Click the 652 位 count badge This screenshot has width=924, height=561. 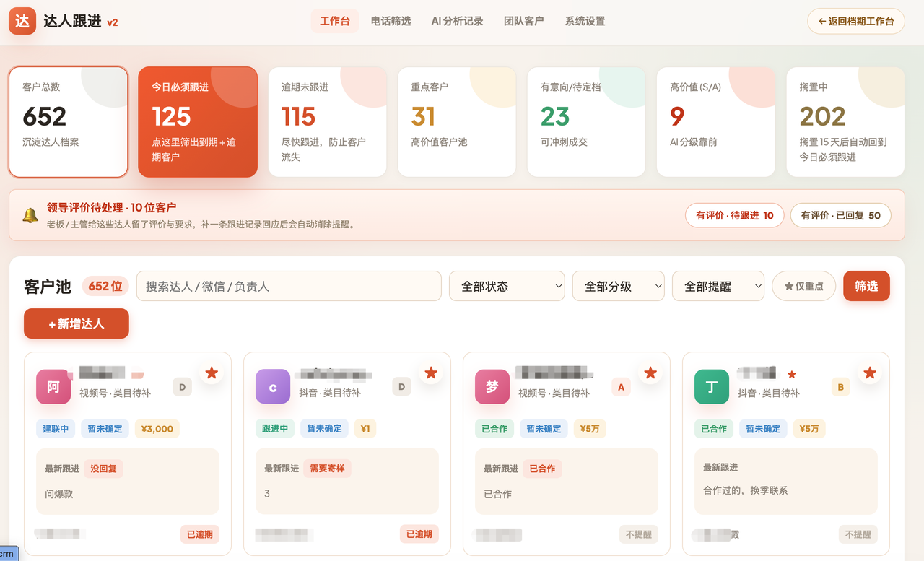[x=105, y=286]
